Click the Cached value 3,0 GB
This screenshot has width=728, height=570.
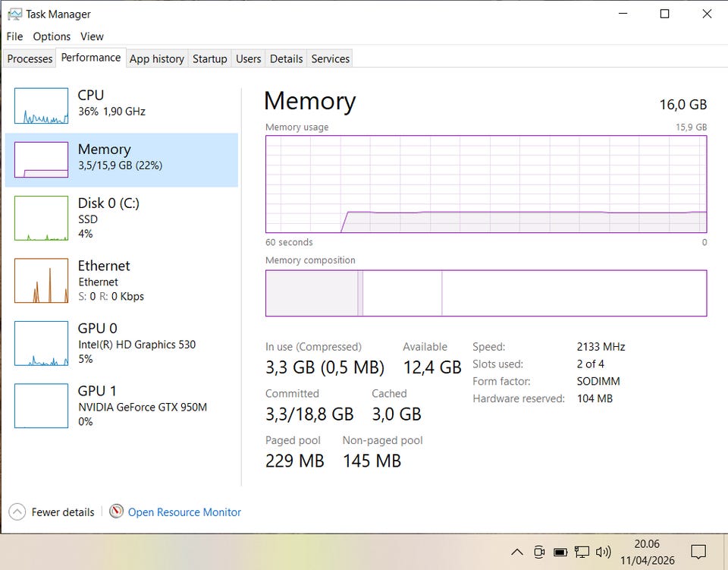pos(397,414)
